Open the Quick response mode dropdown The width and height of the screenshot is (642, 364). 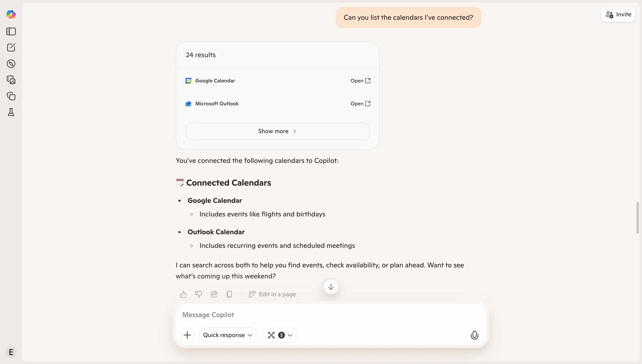[x=227, y=335]
